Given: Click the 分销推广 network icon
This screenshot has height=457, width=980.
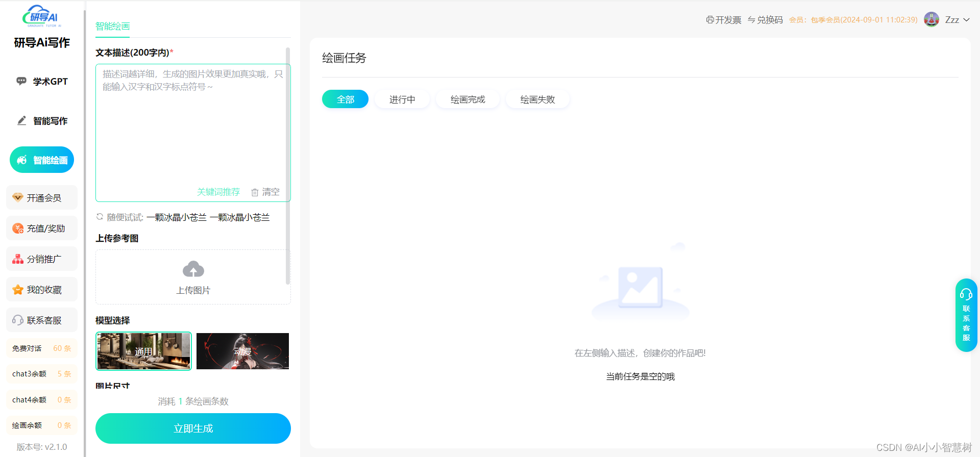Looking at the screenshot, I should click(18, 259).
